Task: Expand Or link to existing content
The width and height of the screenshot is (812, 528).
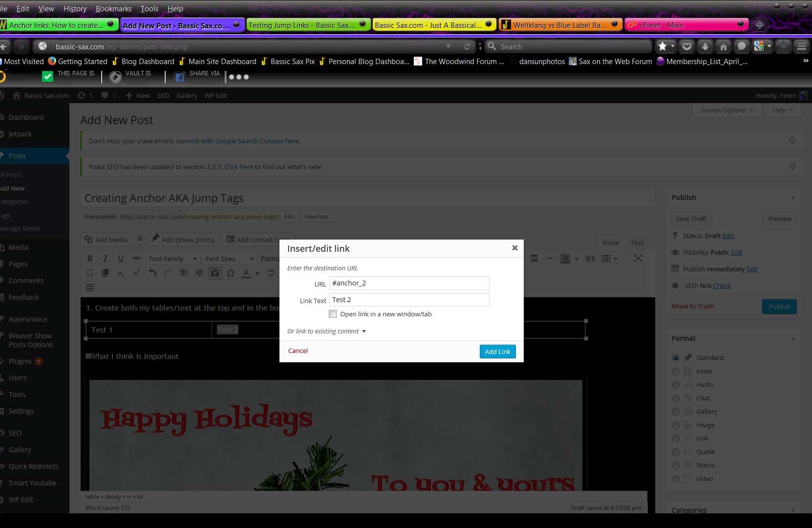Action: (326, 331)
